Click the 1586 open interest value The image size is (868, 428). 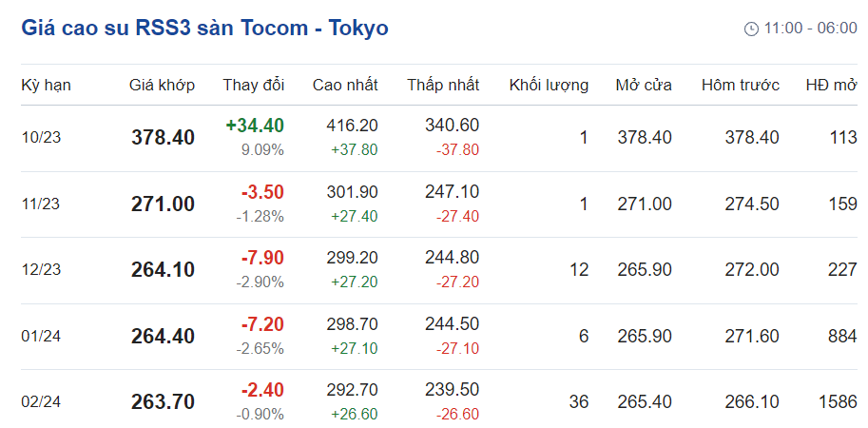coord(836,402)
